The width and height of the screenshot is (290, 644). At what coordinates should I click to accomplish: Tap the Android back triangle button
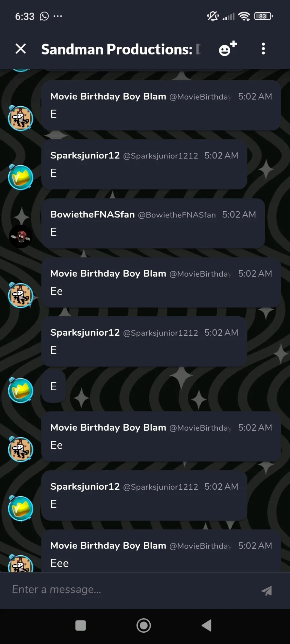coord(206,626)
